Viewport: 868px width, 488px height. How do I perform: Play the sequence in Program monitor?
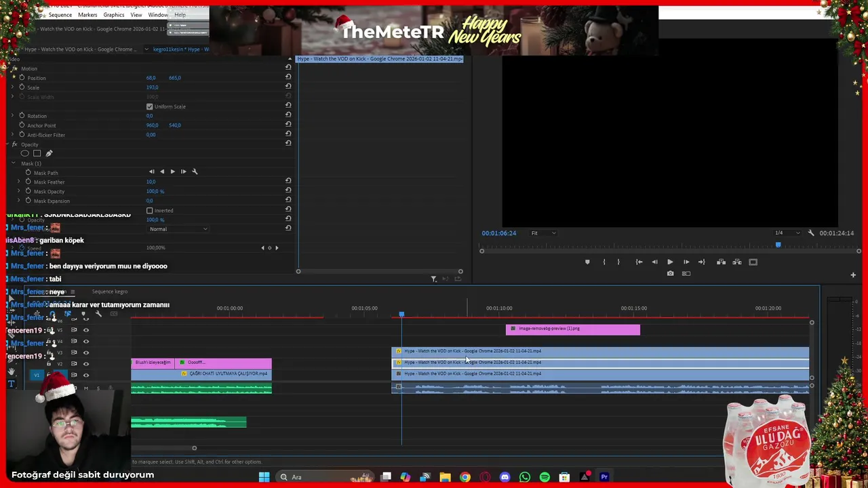click(670, 262)
